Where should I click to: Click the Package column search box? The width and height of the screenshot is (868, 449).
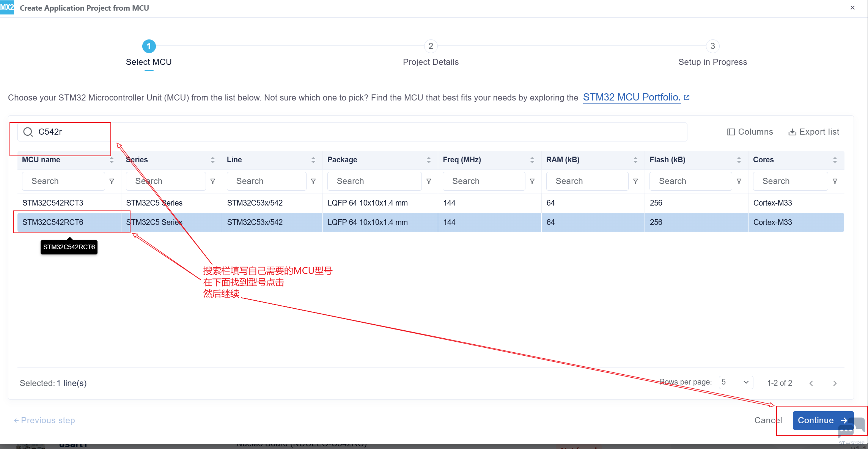[374, 181]
